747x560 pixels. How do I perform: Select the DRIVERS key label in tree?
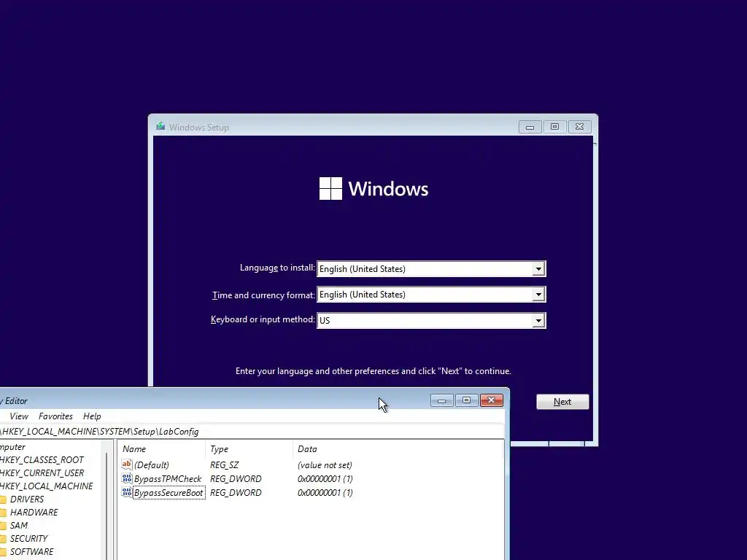click(27, 499)
